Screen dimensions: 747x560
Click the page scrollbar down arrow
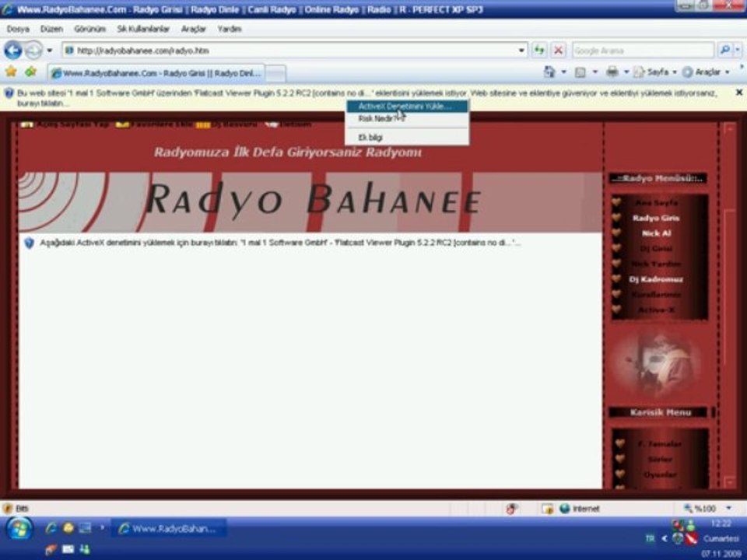click(x=729, y=482)
